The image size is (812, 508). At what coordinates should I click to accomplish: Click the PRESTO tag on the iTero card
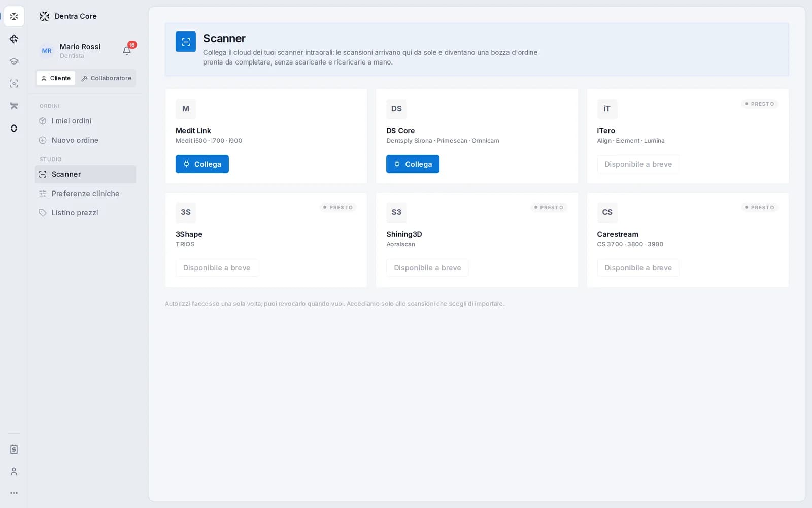pos(759,104)
